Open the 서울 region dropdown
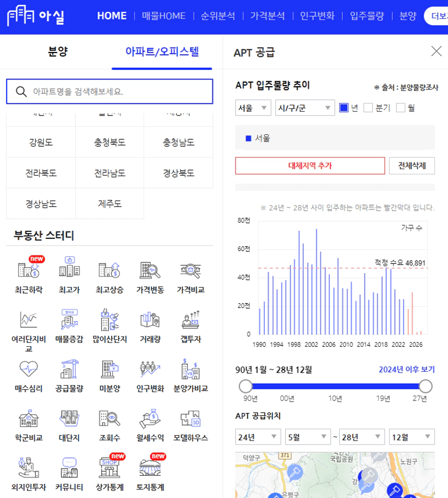Image resolution: width=448 pixels, height=498 pixels. (253, 108)
